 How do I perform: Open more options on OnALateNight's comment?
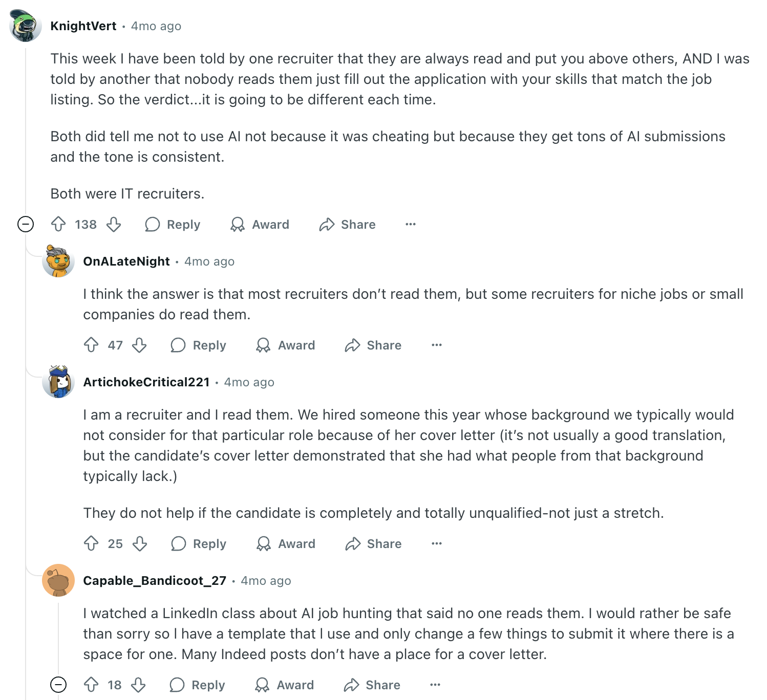[437, 345]
